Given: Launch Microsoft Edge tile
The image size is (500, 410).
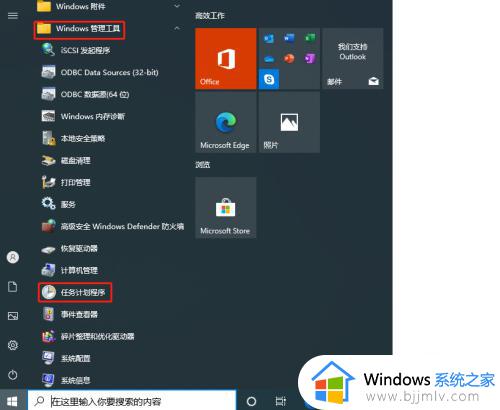Looking at the screenshot, I should [226, 122].
